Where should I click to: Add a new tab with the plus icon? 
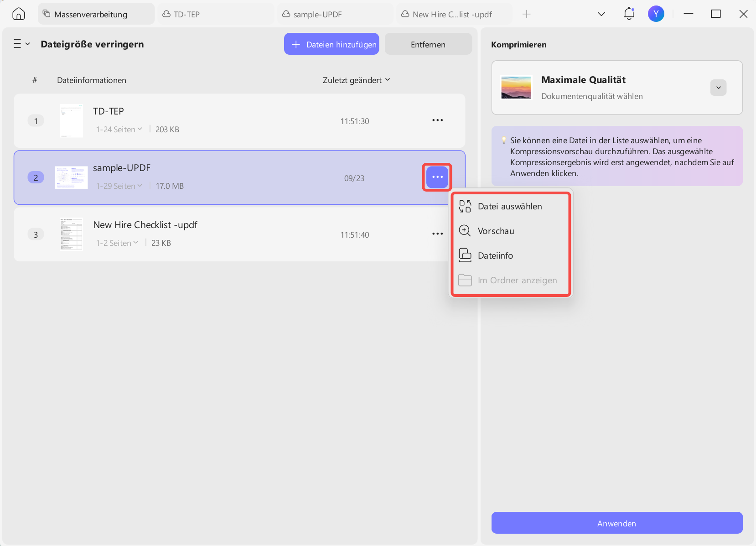(527, 14)
